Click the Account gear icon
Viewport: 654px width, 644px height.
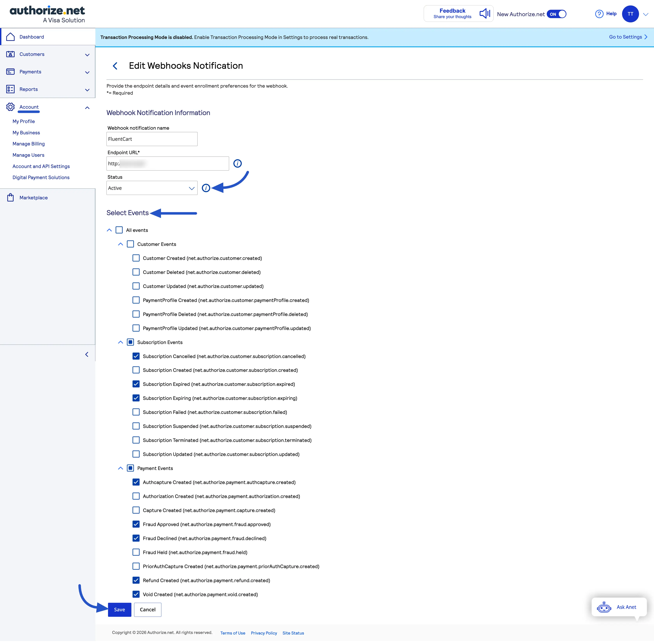click(10, 107)
